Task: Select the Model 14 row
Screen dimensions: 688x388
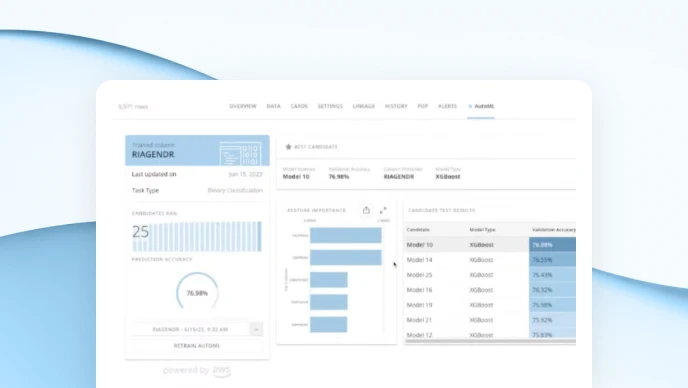Action: tap(490, 260)
